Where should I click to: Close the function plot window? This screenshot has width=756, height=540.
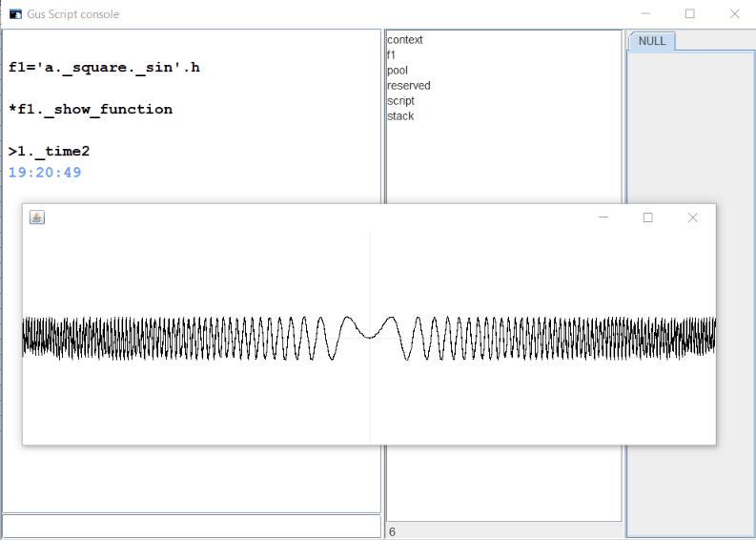pos(693,218)
